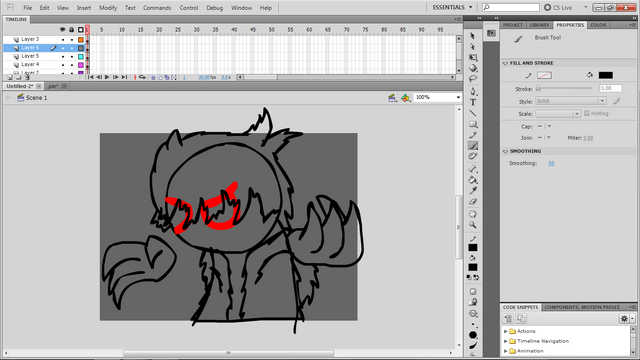
Task: Select the Text tool
Action: coord(473,102)
